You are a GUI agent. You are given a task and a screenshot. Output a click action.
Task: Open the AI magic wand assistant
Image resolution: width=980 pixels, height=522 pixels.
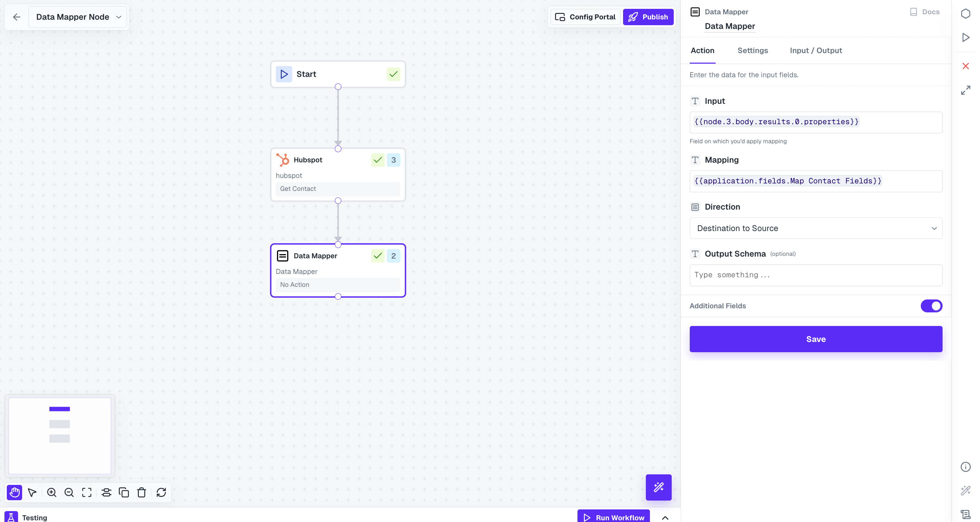click(658, 487)
